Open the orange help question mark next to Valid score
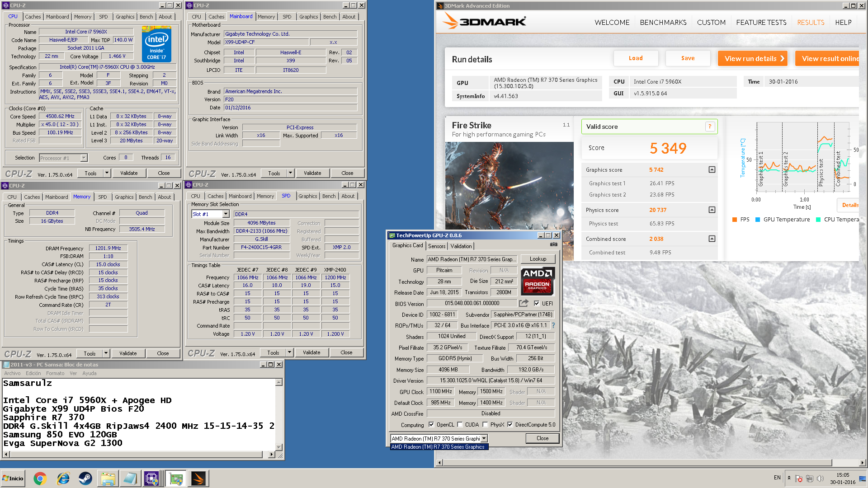Screen dimensions: 868x488 (710, 127)
